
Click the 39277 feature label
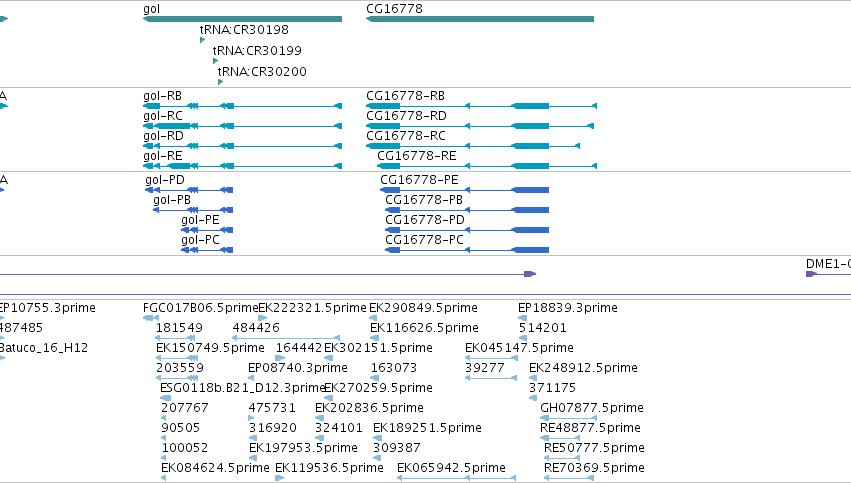pos(485,368)
